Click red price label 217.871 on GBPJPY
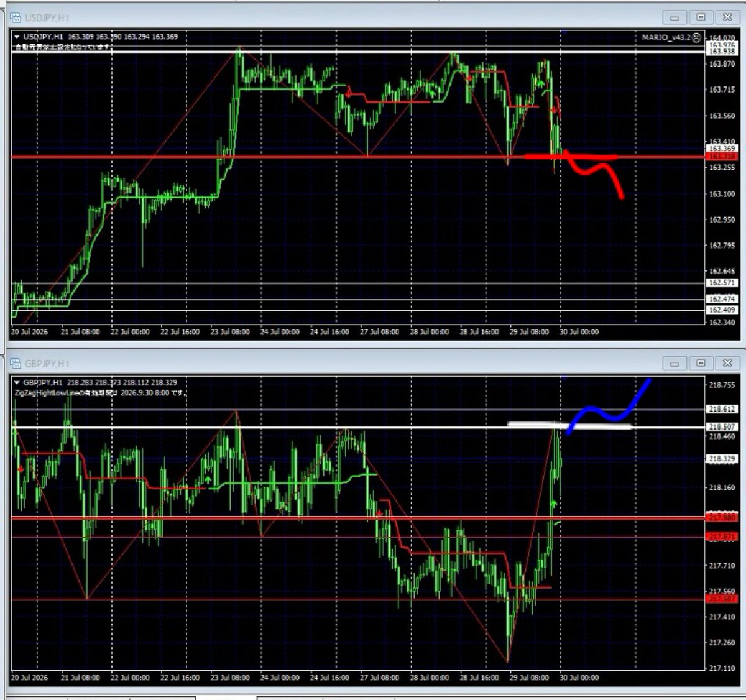Image resolution: width=746 pixels, height=700 pixels. coord(722,537)
